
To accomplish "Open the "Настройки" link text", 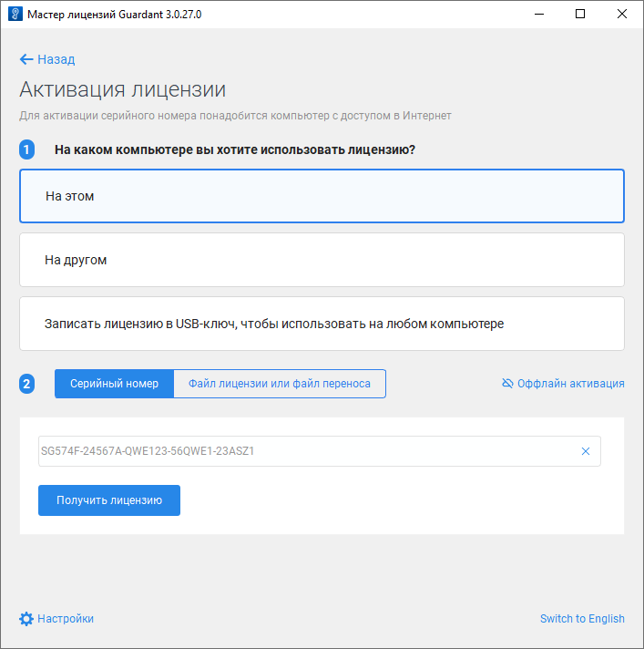I will coord(66,619).
